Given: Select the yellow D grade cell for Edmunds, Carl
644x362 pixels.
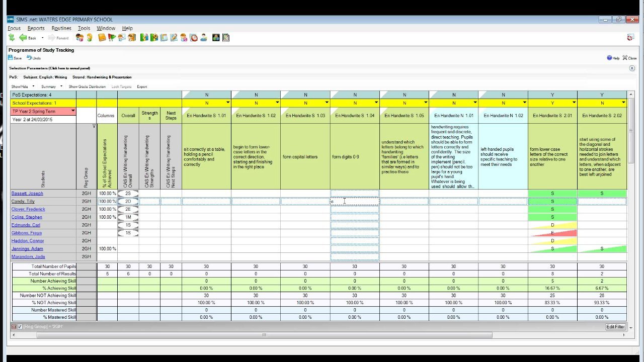Looking at the screenshot, I should 552,225.
